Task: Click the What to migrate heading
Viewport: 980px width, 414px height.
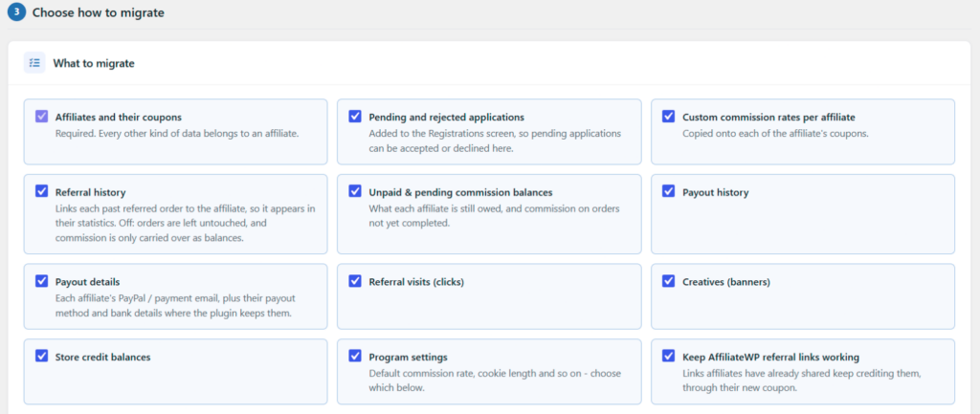Action: pyautogui.click(x=94, y=63)
